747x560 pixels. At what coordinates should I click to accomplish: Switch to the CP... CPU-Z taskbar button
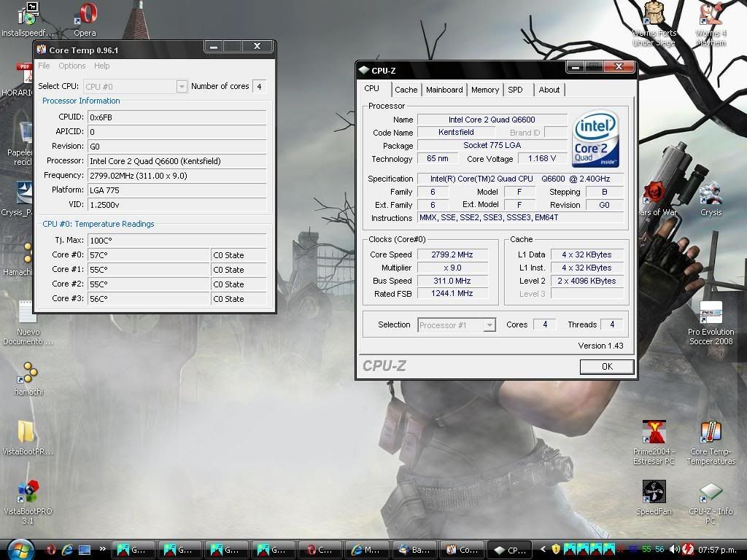click(x=508, y=550)
